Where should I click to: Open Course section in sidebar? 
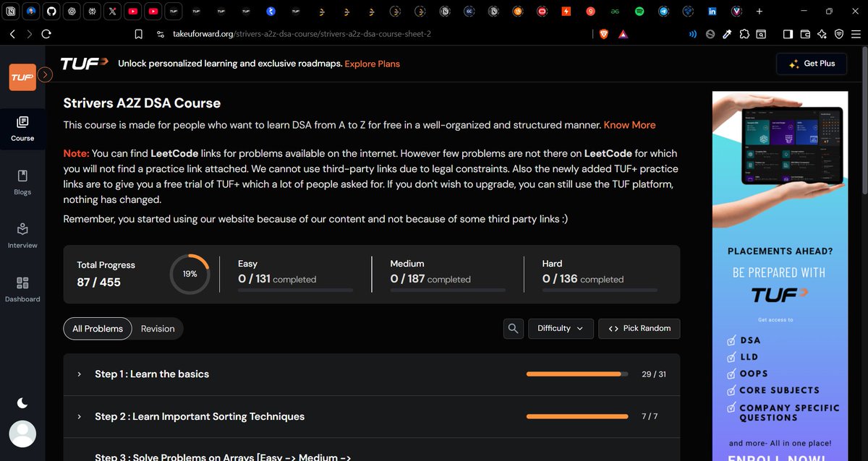[x=22, y=129]
